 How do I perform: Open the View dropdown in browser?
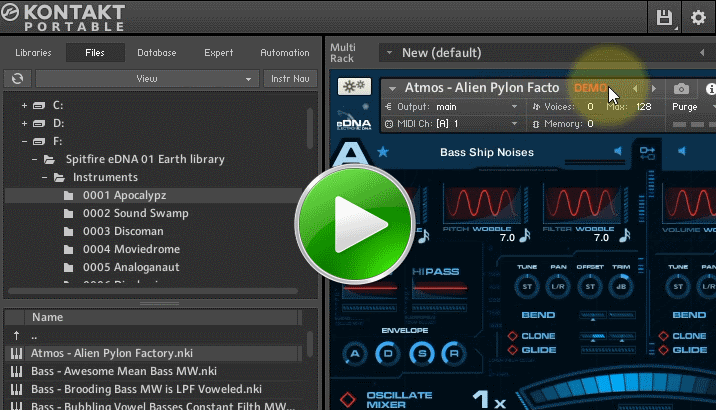(147, 78)
